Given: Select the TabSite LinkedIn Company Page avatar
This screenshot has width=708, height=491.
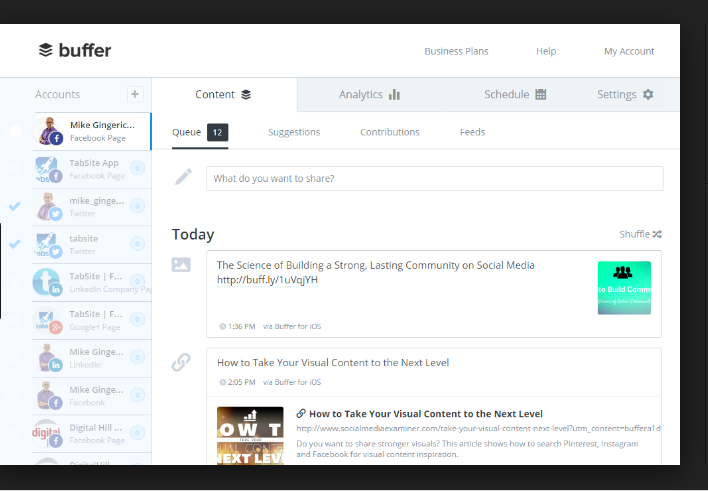Looking at the screenshot, I should click(49, 282).
